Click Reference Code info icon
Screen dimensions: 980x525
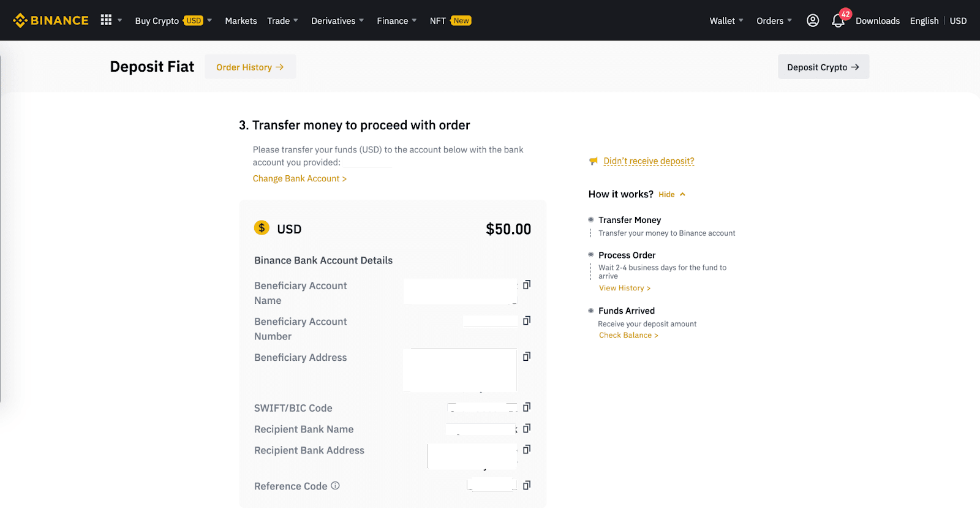pyautogui.click(x=335, y=486)
